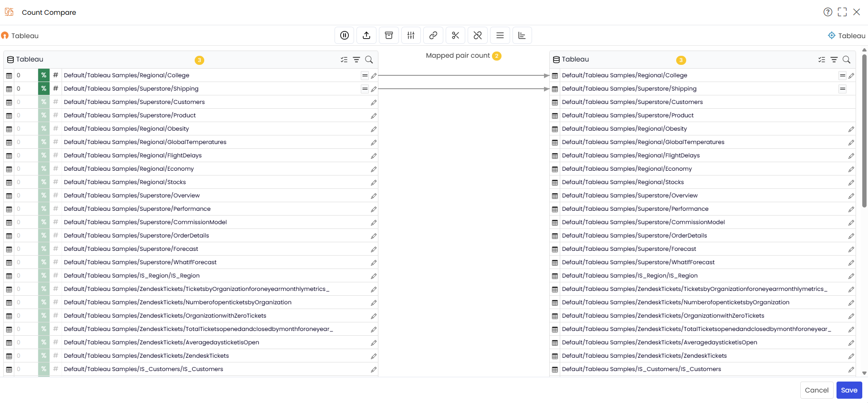Select right IS_Customers/IS_Customers row
The width and height of the screenshot is (868, 403).
tap(702, 369)
